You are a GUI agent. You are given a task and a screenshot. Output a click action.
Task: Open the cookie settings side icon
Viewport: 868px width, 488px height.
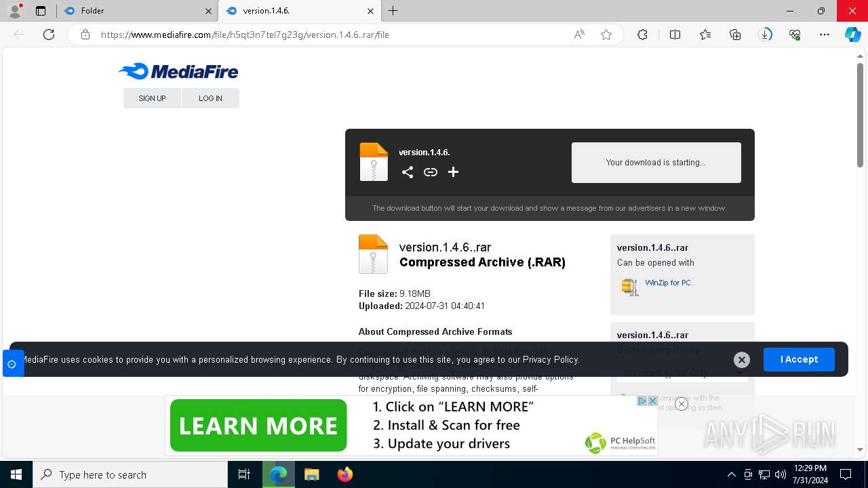coord(12,364)
